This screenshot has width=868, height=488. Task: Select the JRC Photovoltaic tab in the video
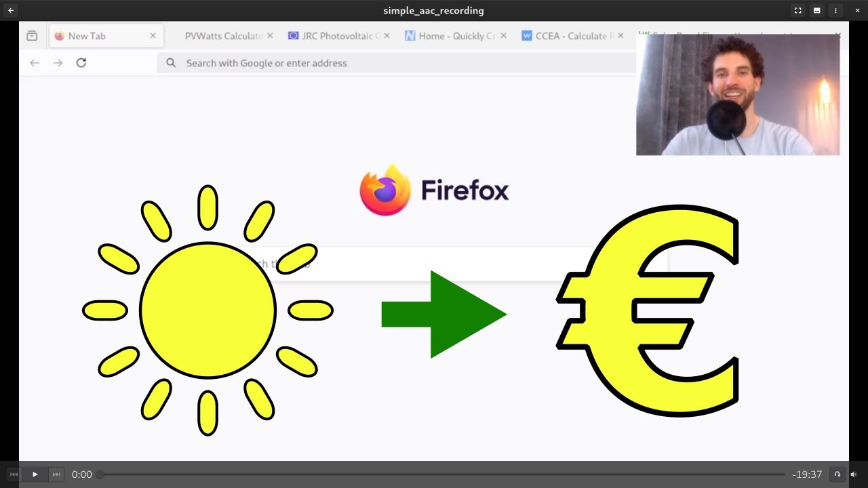(340, 36)
